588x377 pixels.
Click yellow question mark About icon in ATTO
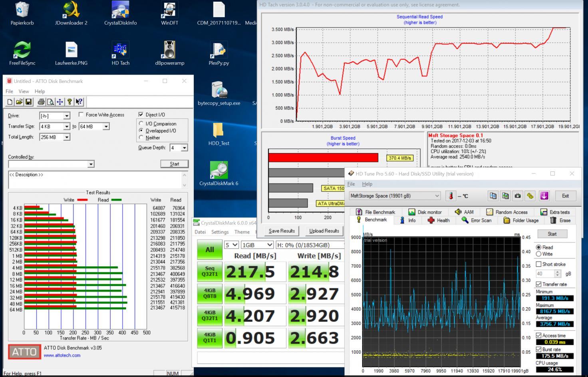tap(70, 102)
